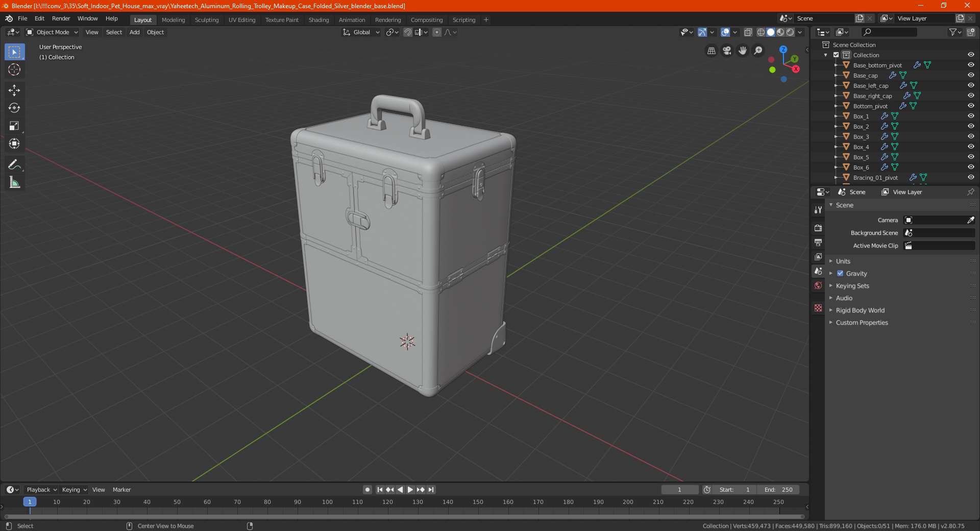Select the Transform tool
This screenshot has height=531, width=980.
pos(14,143)
